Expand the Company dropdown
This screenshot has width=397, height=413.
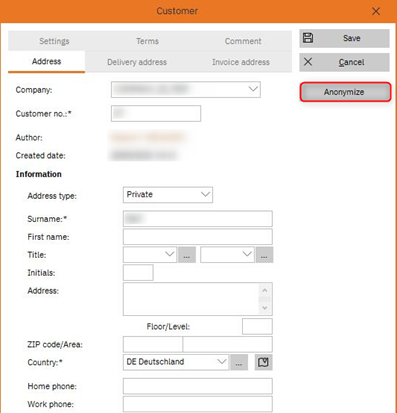pos(253,89)
